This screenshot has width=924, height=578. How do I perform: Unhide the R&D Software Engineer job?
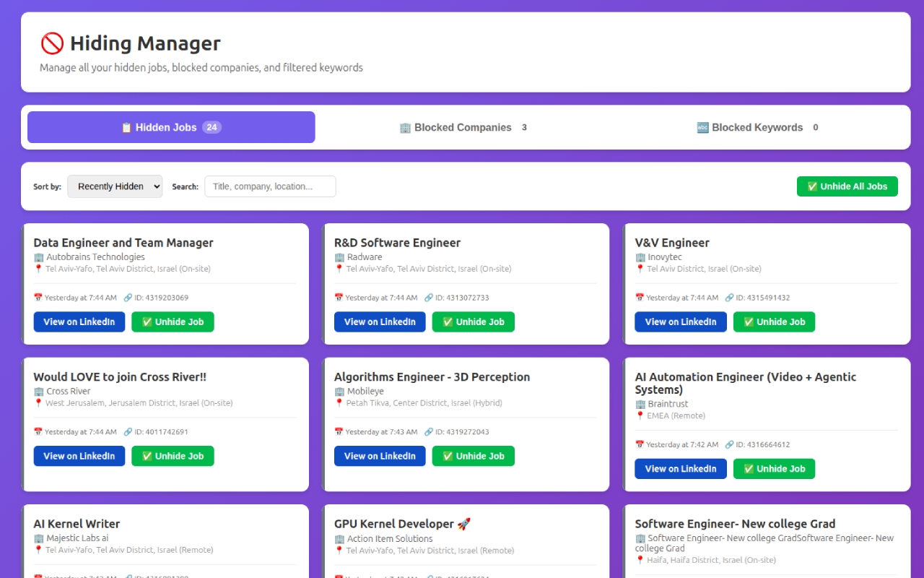473,322
